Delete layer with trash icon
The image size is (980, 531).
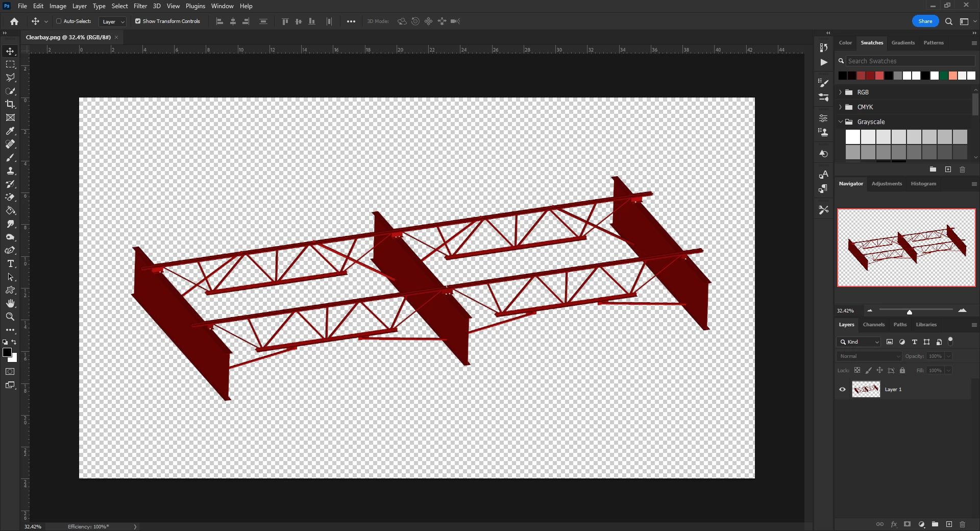(x=963, y=524)
